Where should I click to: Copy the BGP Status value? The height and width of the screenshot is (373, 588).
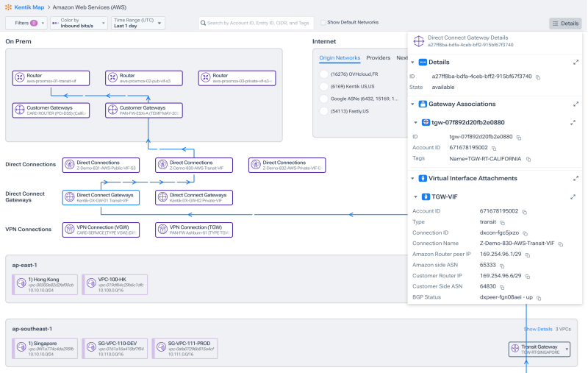[539, 298]
